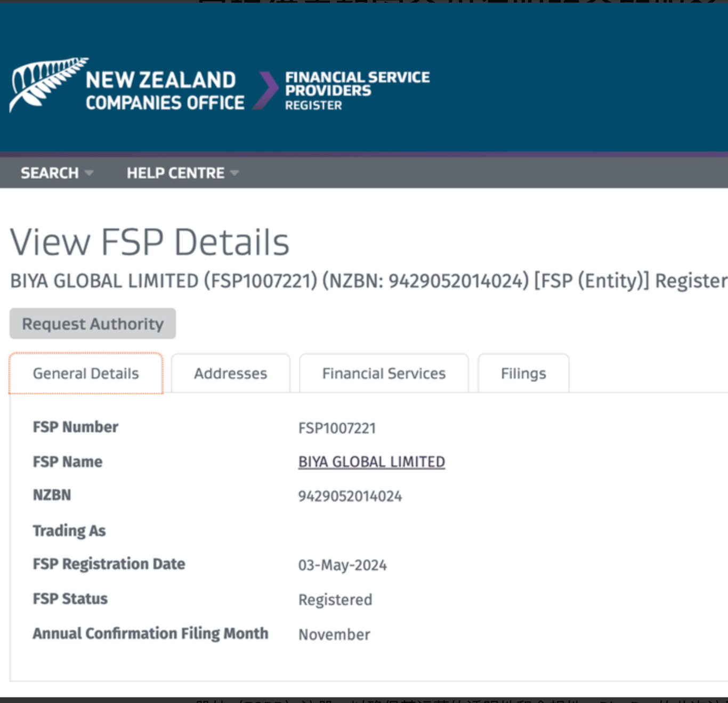The height and width of the screenshot is (703, 728).
Task: Click the NEW ZEALAND COMPANIES OFFICE text
Action: pyautogui.click(x=165, y=91)
